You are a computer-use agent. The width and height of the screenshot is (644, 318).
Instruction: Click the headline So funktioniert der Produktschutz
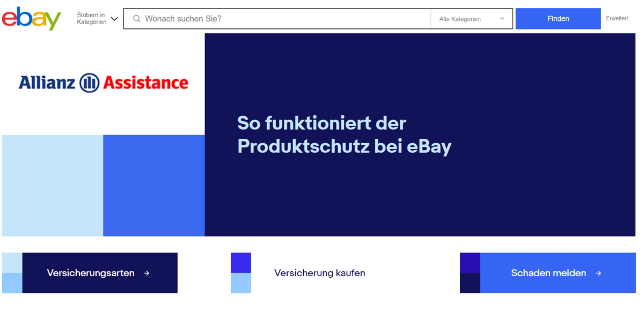point(345,135)
